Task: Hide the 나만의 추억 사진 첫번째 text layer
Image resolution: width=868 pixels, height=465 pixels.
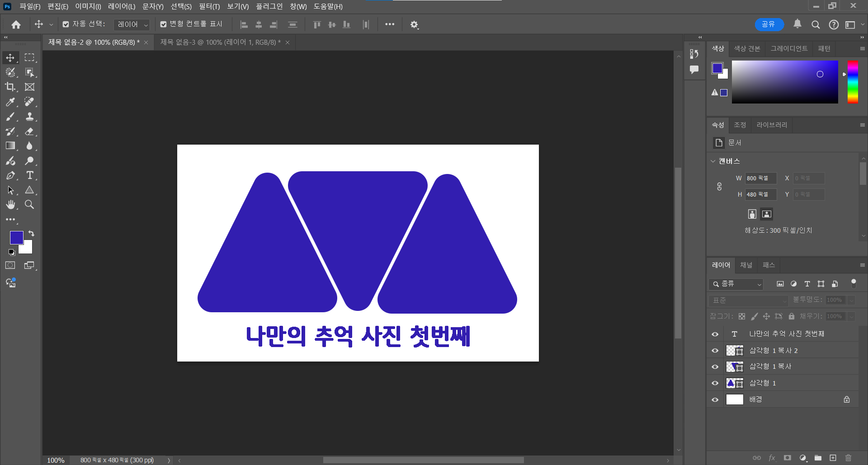Action: [715, 334]
